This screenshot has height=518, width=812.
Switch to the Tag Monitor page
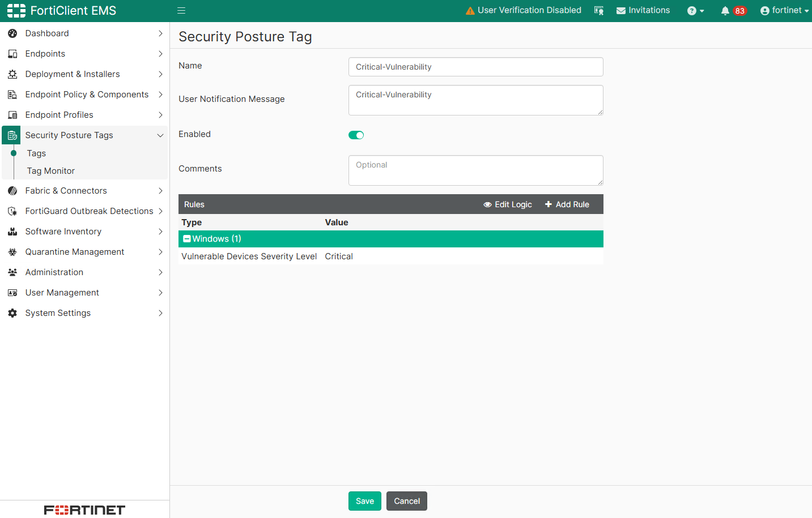click(x=50, y=170)
